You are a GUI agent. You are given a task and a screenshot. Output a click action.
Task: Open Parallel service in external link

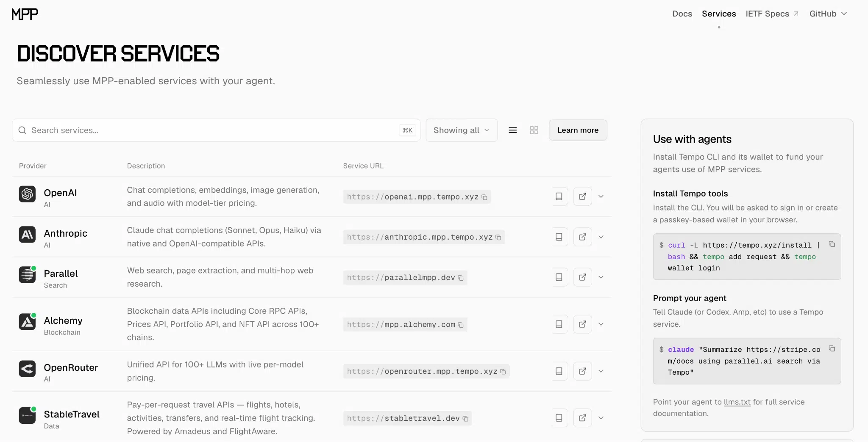[x=582, y=277]
